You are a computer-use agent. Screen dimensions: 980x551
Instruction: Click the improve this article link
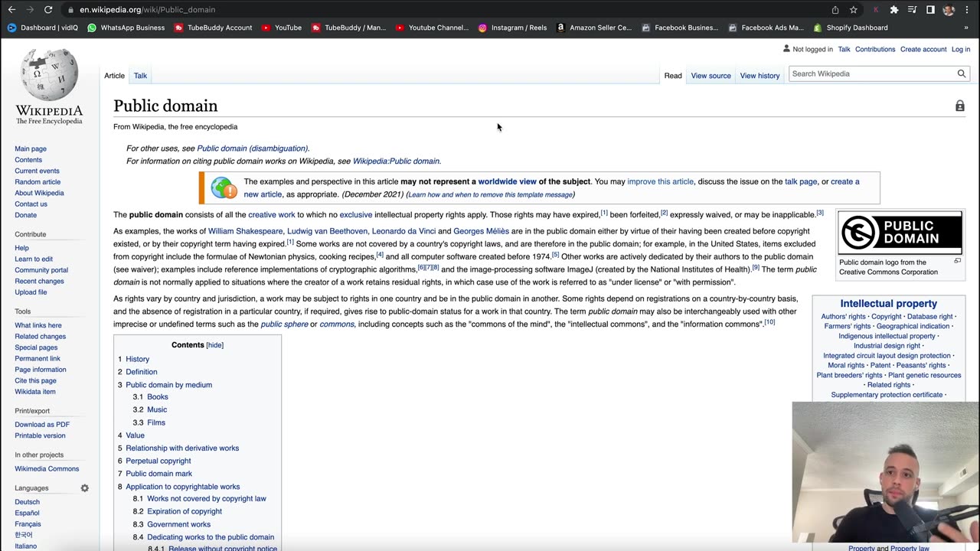tap(660, 181)
